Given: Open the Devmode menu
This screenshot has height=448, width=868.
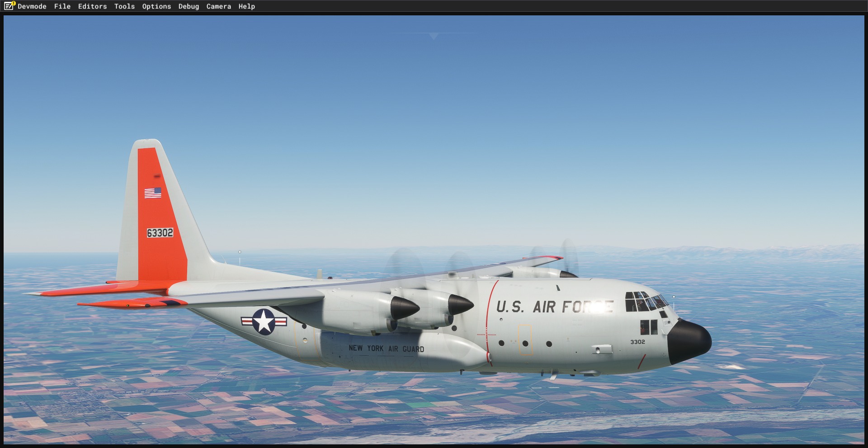Looking at the screenshot, I should [32, 6].
